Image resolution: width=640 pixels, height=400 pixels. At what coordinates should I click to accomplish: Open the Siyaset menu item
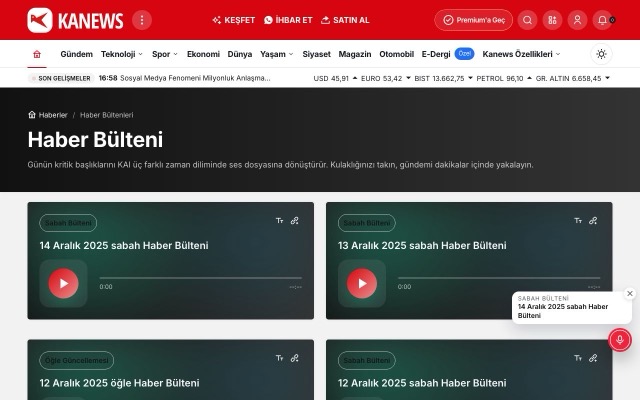(x=316, y=54)
